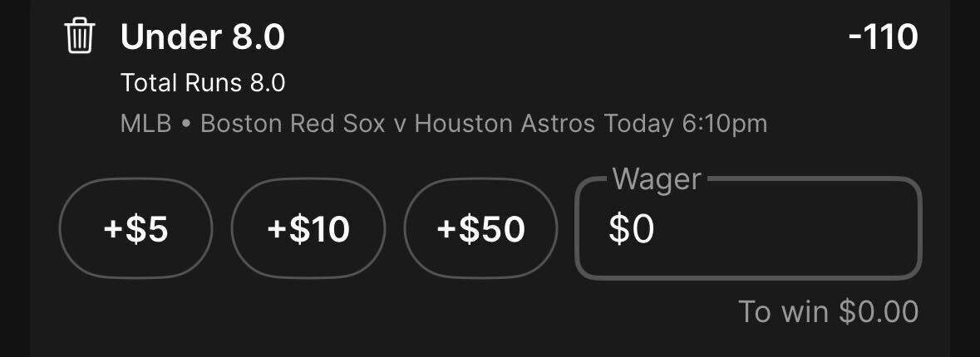Screen dimensions: 980x357
Task: Open the Total Runs 8.0 market label
Action: click(x=203, y=83)
